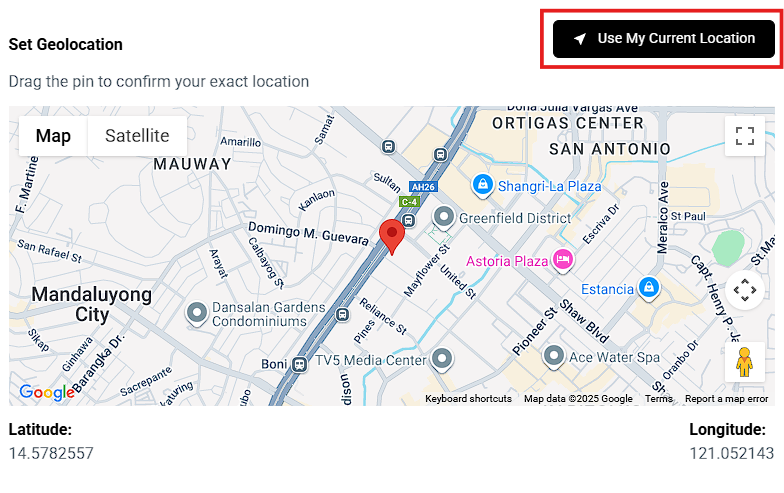Switch to the Map view tab

(x=53, y=136)
